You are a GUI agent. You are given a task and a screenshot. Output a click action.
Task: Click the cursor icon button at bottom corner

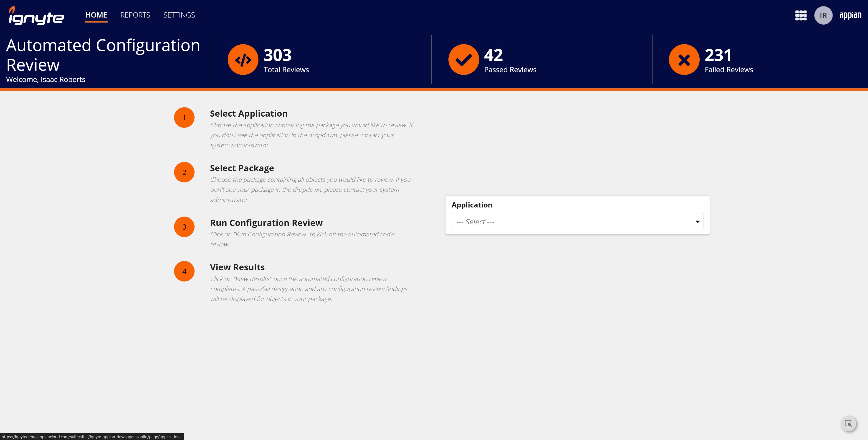848,424
